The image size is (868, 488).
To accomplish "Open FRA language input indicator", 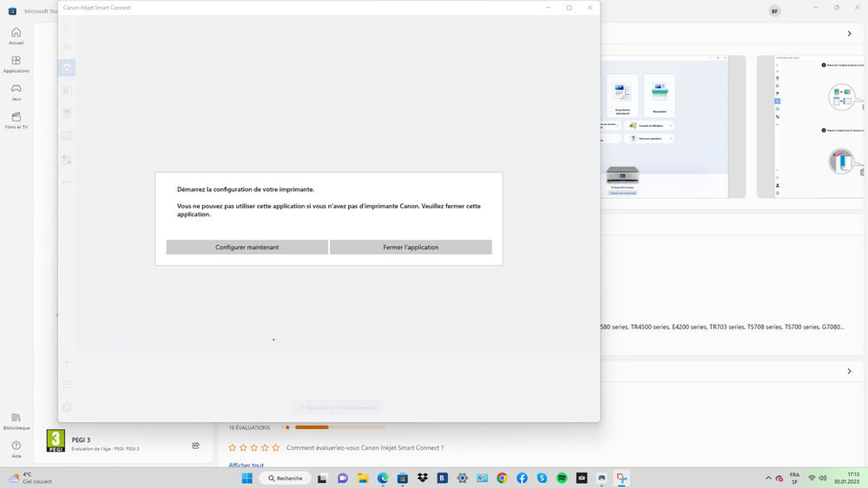I will coord(795,478).
